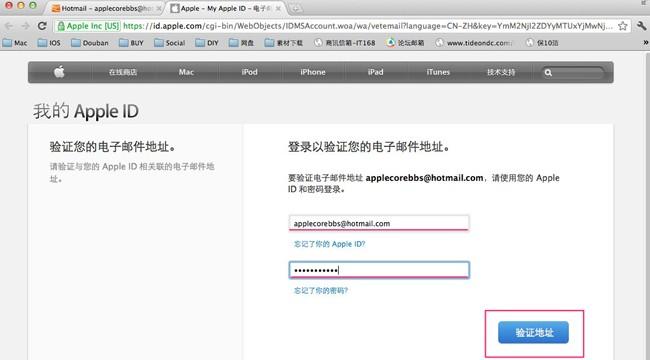Open the Mac bookmarks folder
Viewport: 650px width, 360px height.
[15, 43]
